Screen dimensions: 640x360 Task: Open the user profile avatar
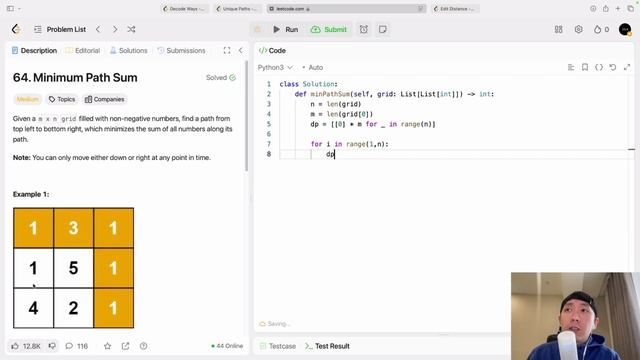pos(625,29)
